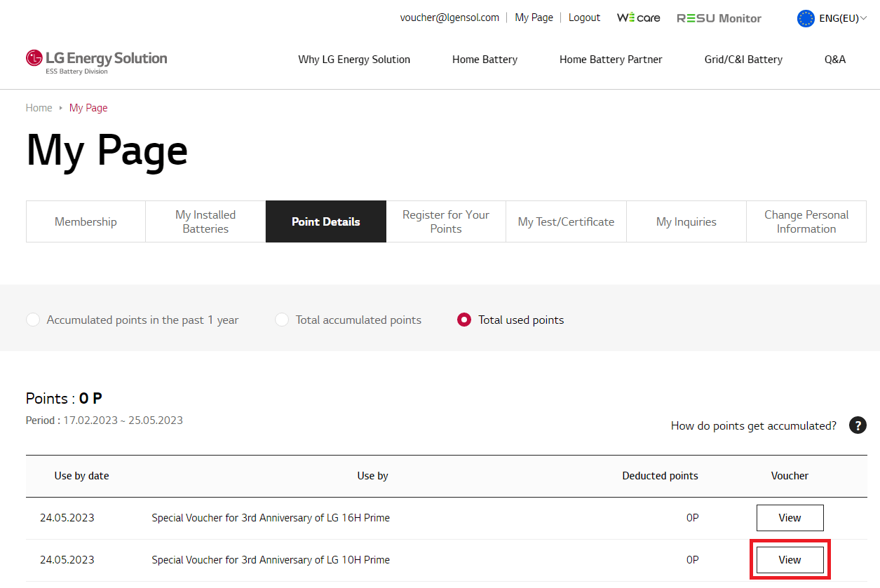Open the Register for Your Points tab
Image resolution: width=880 pixels, height=588 pixels.
(x=446, y=221)
